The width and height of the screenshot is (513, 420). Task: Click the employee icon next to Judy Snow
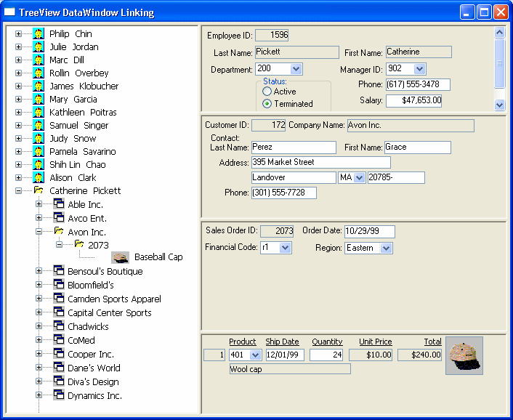[39, 139]
